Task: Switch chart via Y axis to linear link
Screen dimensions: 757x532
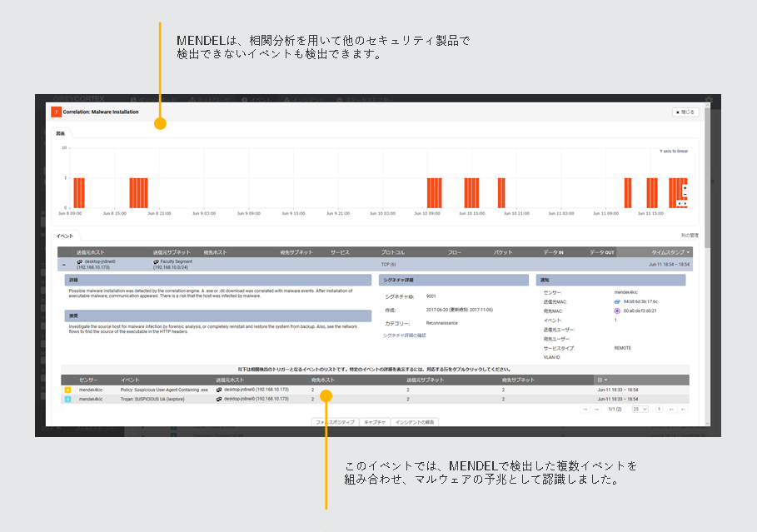Action: [674, 151]
